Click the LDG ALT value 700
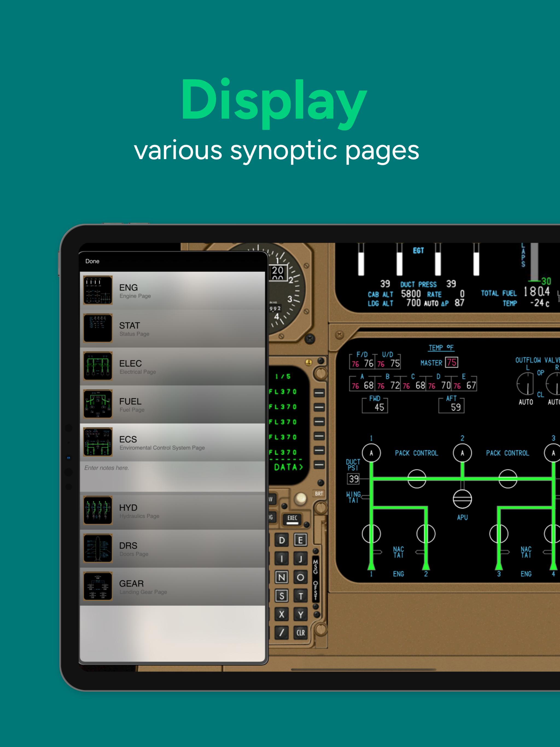This screenshot has height=747, width=560. coord(413,303)
